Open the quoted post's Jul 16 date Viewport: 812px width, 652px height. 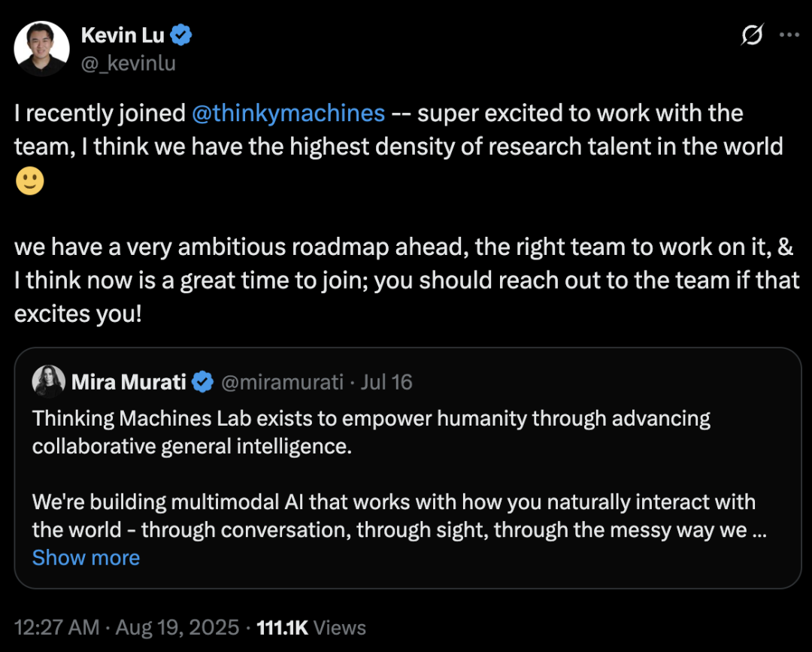click(x=386, y=382)
